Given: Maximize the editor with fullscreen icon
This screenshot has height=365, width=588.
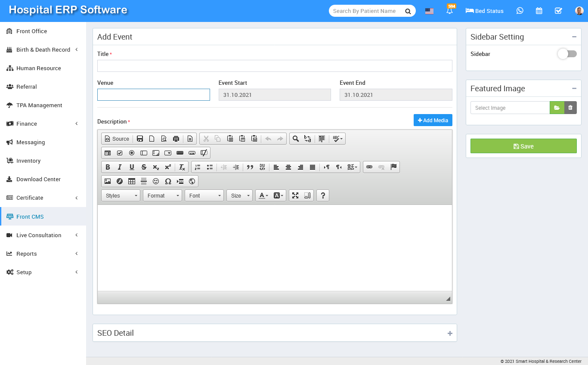Looking at the screenshot, I should coord(295,195).
